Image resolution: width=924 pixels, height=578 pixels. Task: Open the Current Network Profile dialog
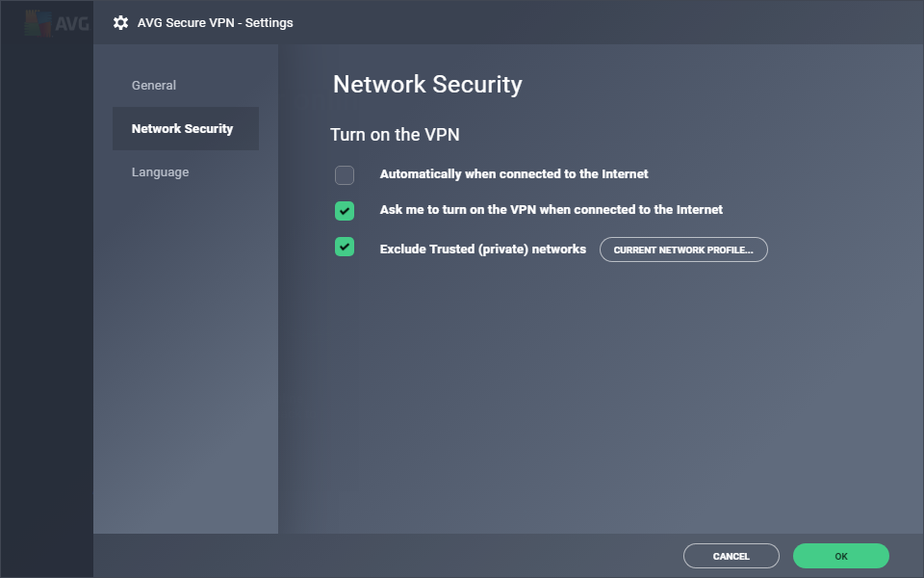coord(683,250)
